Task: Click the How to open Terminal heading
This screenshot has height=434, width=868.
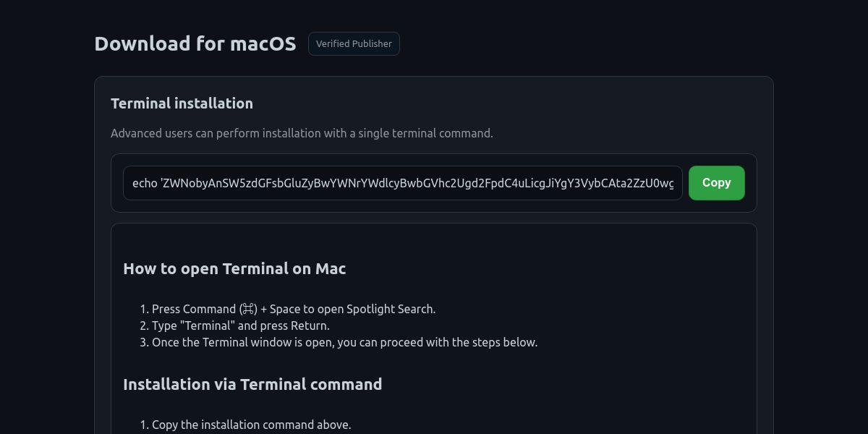Action: pos(234,268)
